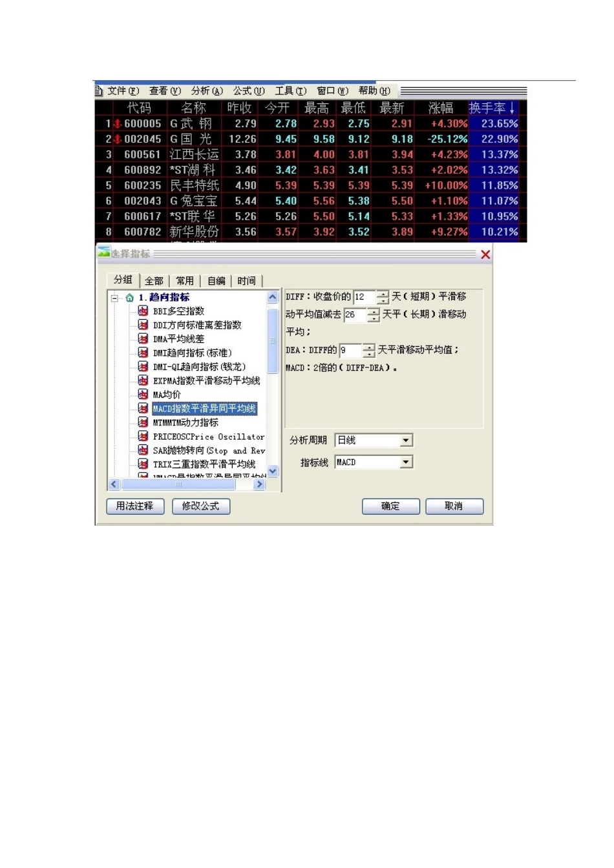This screenshot has height=868, width=614.
Task: Close the 选择指标 dialog
Action: coord(485,254)
